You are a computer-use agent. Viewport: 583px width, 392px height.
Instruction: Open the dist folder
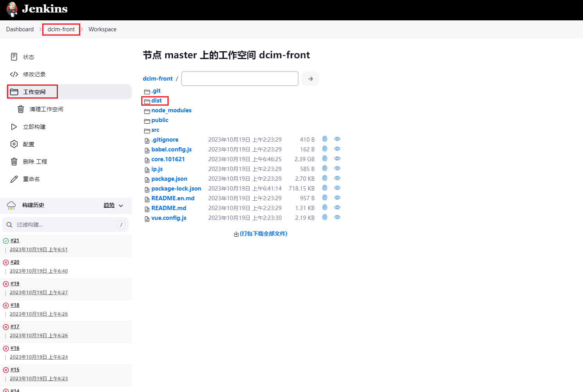[x=157, y=101]
